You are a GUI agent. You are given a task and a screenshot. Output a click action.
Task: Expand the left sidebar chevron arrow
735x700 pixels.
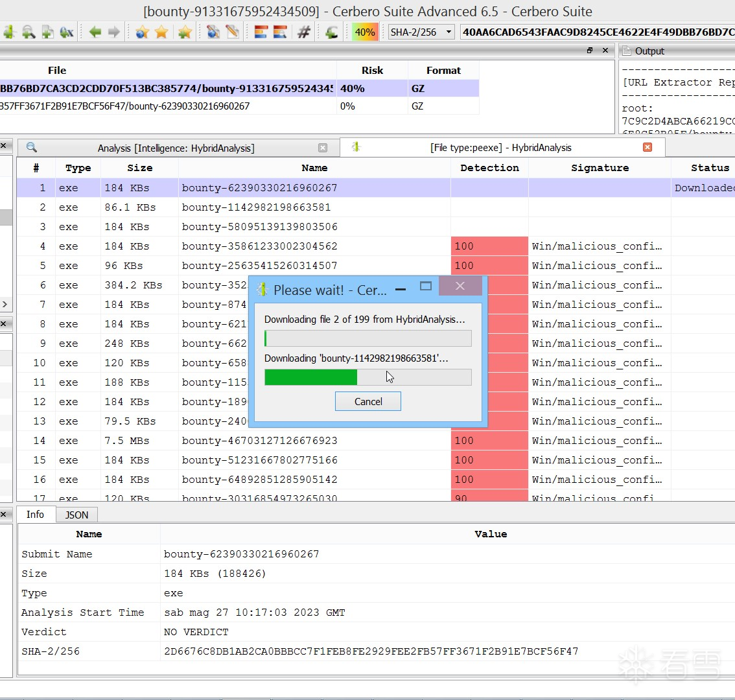point(5,304)
